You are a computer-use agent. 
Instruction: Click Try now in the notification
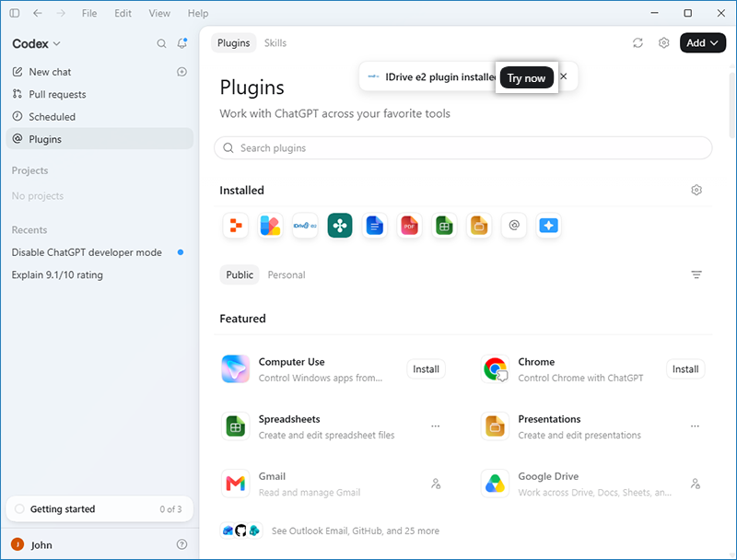tap(526, 77)
